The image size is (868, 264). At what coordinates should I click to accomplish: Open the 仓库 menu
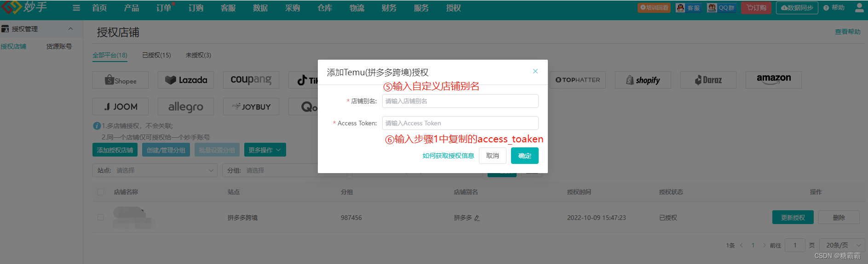coord(325,8)
